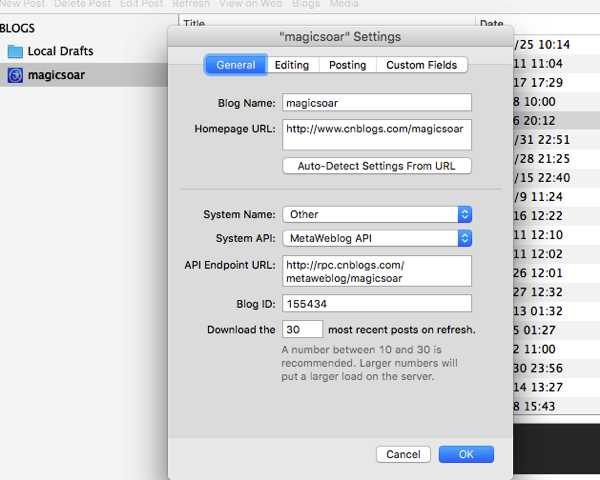600x480 pixels.
Task: Switch to the General tab
Action: pos(236,65)
